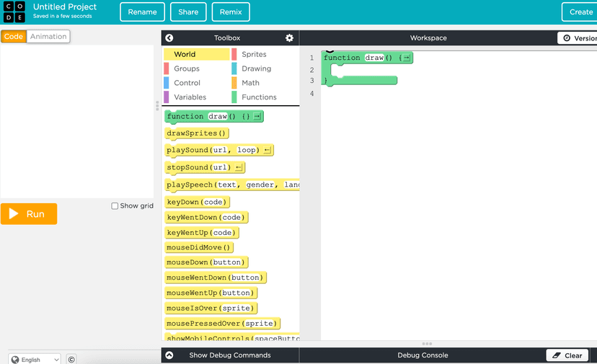The image size is (597, 364).
Task: Click the Code.org logo icon
Action: 14,12
